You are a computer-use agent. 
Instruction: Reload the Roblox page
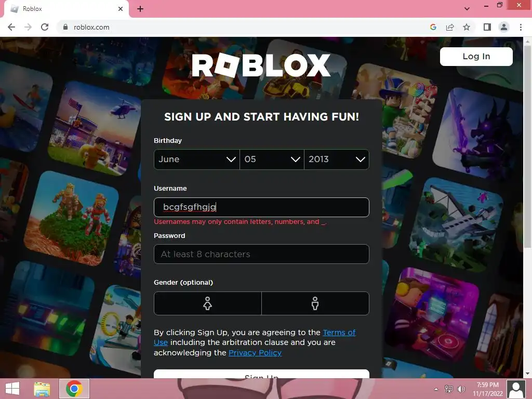pos(45,27)
